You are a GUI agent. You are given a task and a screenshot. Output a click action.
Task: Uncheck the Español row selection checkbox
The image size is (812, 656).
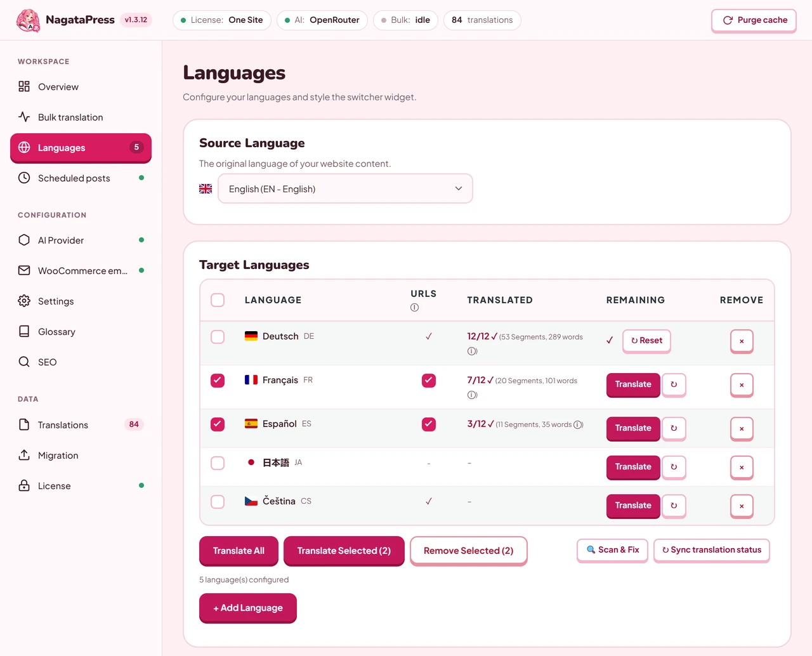click(218, 424)
